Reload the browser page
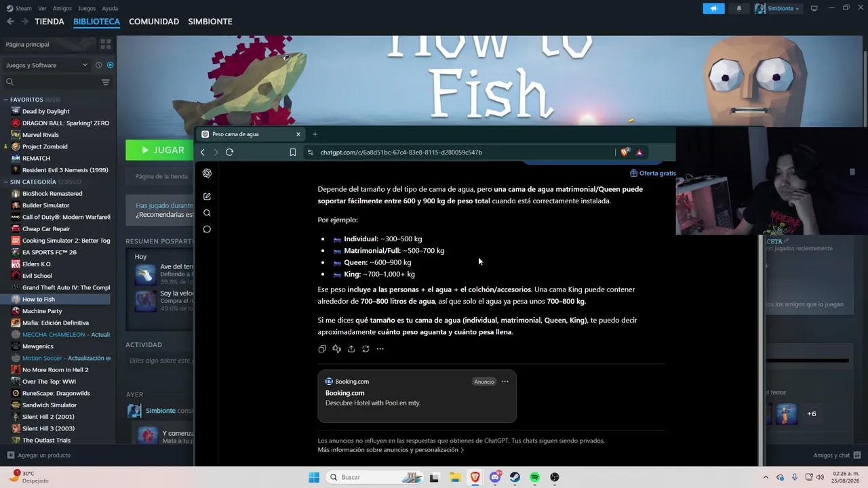Viewport: 868px width, 488px height. (229, 152)
